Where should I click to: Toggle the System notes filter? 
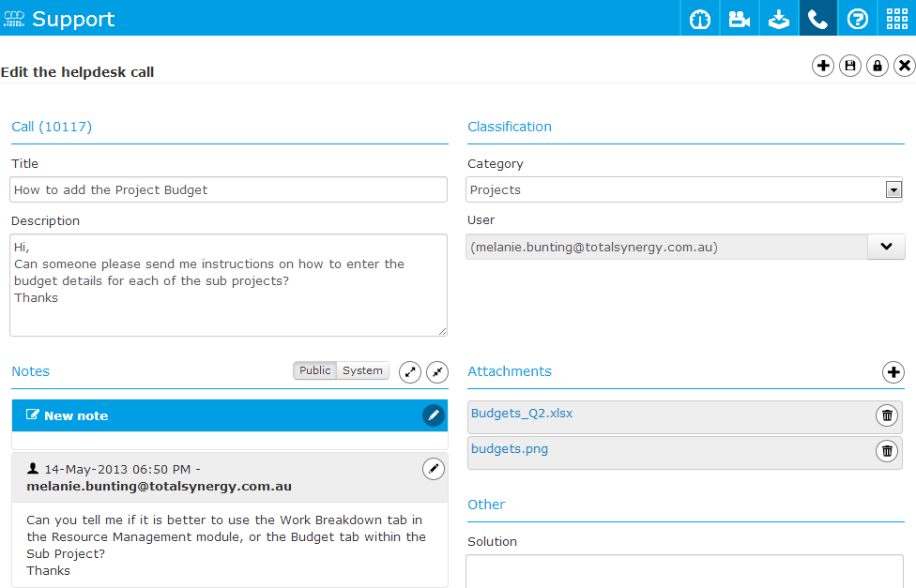coord(363,370)
